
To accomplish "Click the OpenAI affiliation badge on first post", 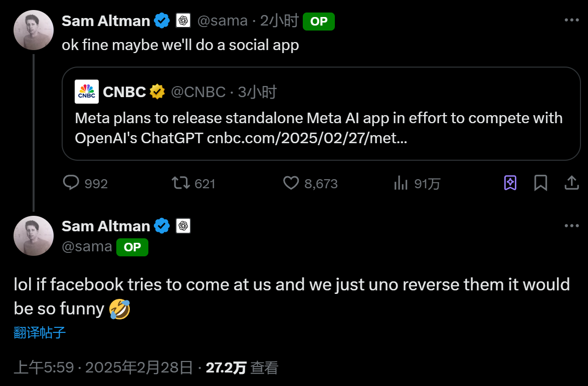I will click(x=183, y=21).
